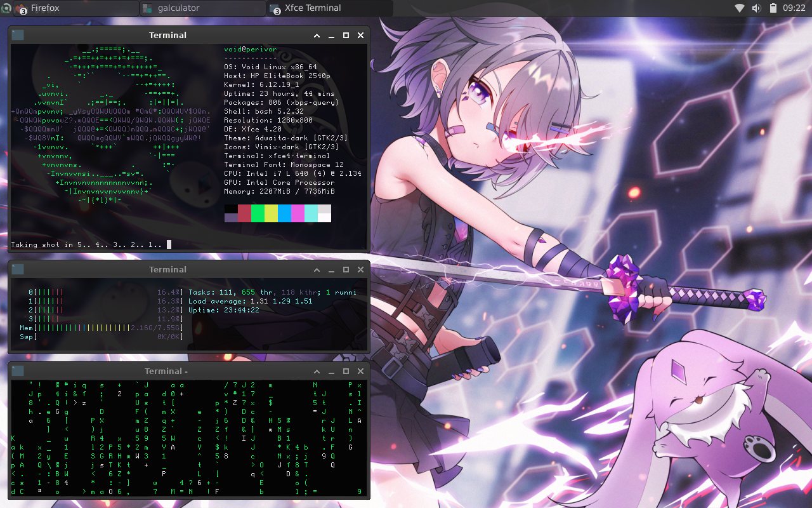
Task: Pick the red neofetch color block
Action: coord(244,213)
